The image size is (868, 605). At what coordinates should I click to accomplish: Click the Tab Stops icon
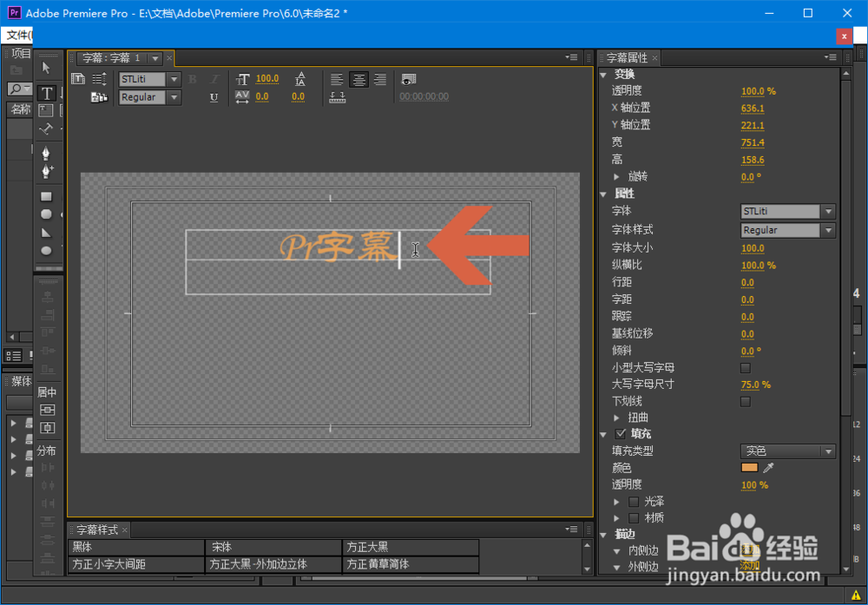coord(337,98)
